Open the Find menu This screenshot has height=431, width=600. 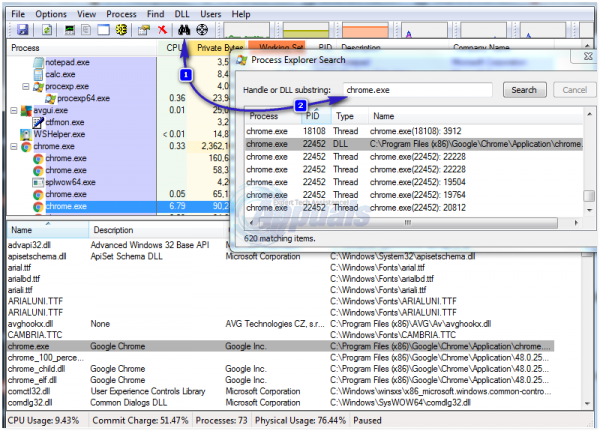(155, 14)
